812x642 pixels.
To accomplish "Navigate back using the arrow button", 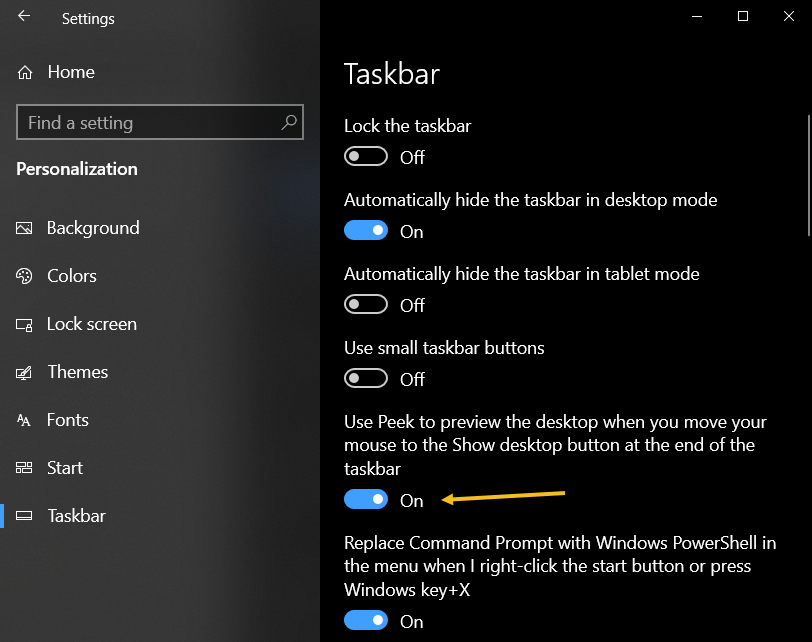I will 22,16.
